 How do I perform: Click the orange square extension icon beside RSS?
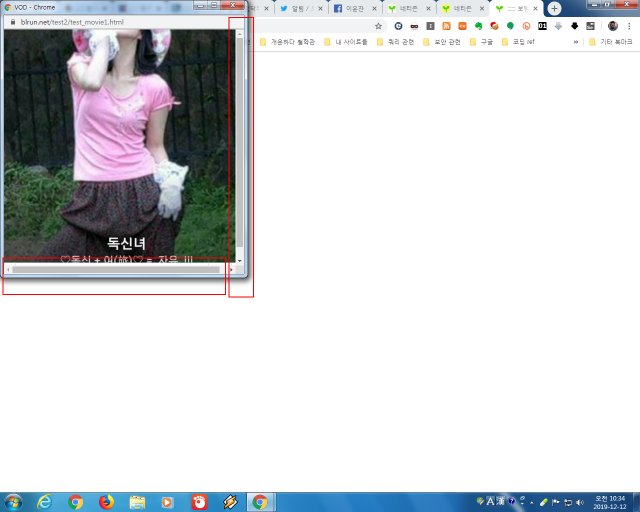coord(462,26)
